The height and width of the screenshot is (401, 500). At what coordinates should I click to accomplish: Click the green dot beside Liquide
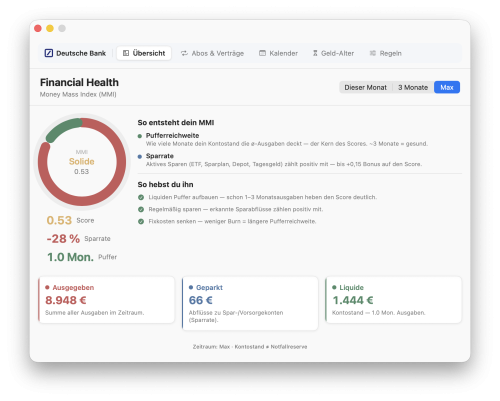point(334,287)
